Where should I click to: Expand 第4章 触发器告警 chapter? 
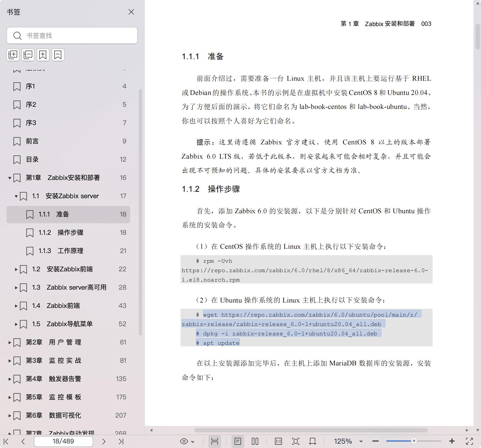tap(10, 379)
